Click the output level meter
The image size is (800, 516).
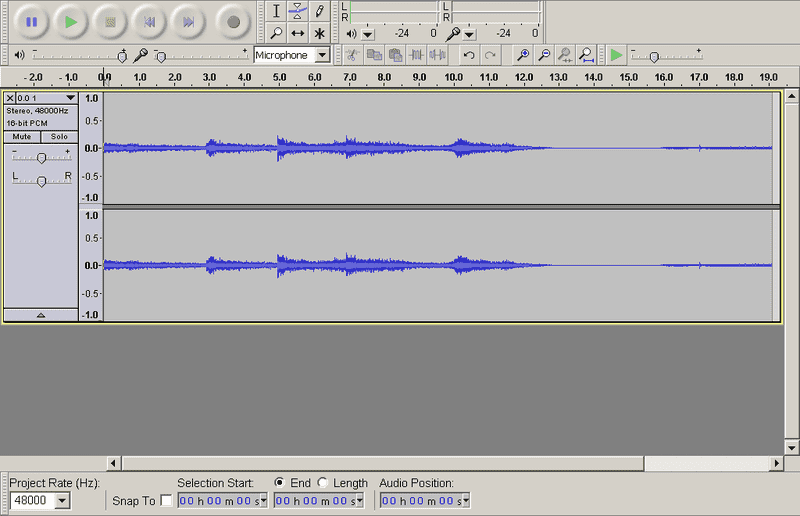[394, 12]
